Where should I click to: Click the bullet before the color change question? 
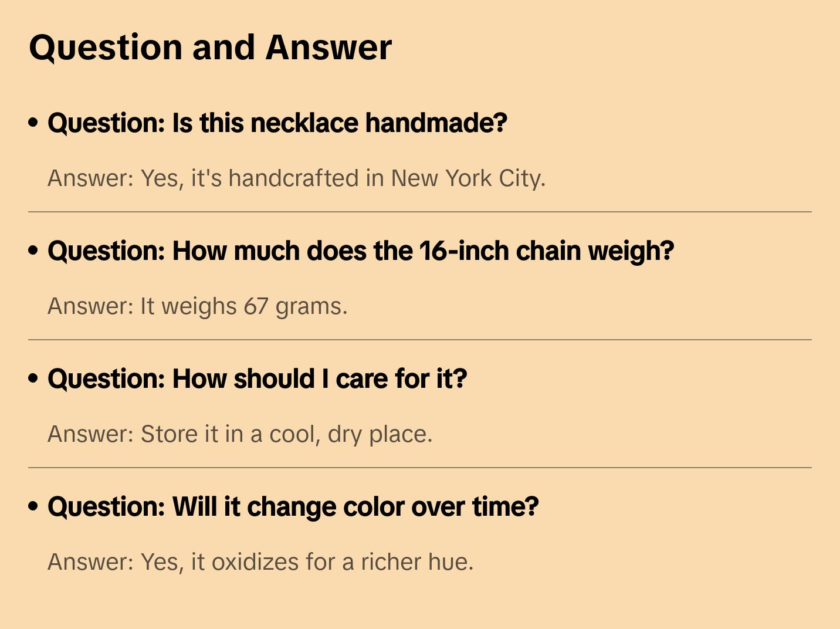[x=33, y=507]
